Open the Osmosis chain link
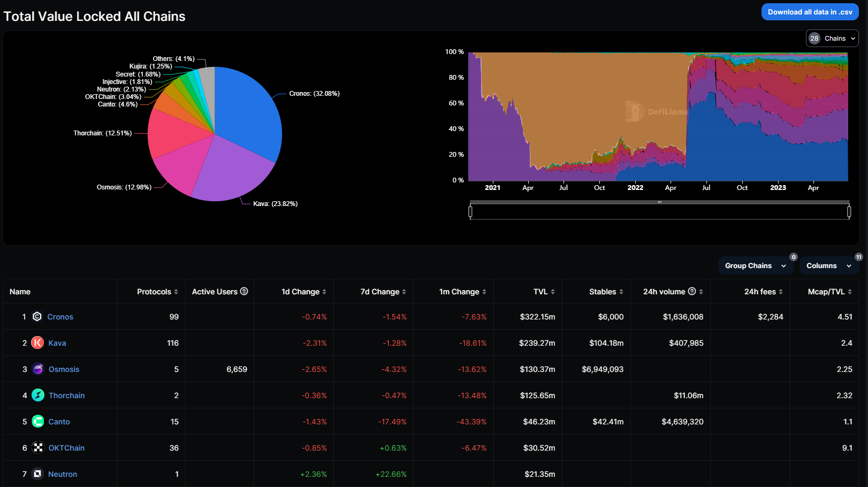 (x=64, y=369)
